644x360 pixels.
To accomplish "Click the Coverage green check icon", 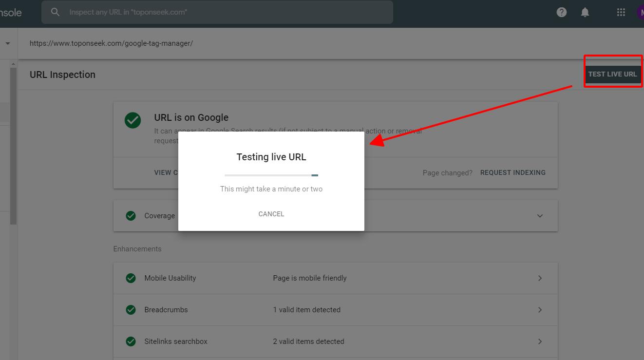I will [x=131, y=216].
